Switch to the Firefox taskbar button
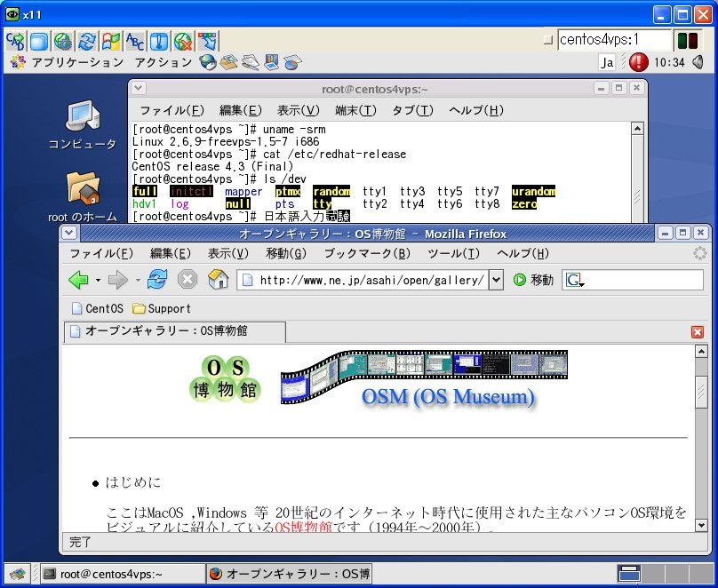This screenshot has height=588, width=718. click(x=290, y=574)
